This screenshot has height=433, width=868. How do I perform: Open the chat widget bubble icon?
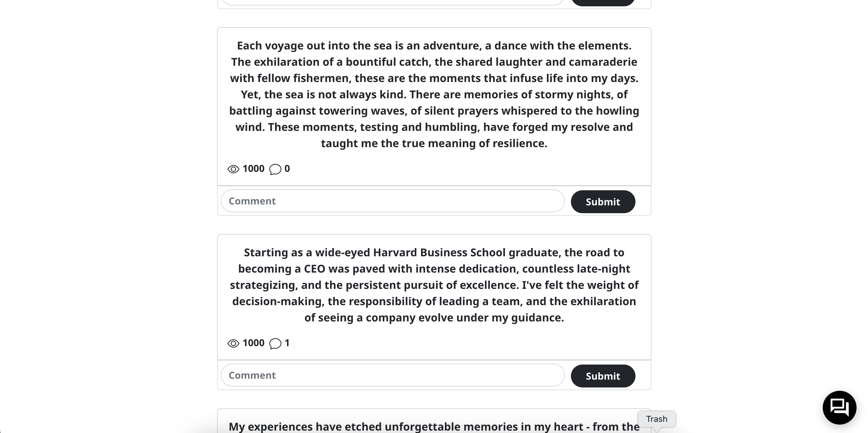tap(839, 407)
